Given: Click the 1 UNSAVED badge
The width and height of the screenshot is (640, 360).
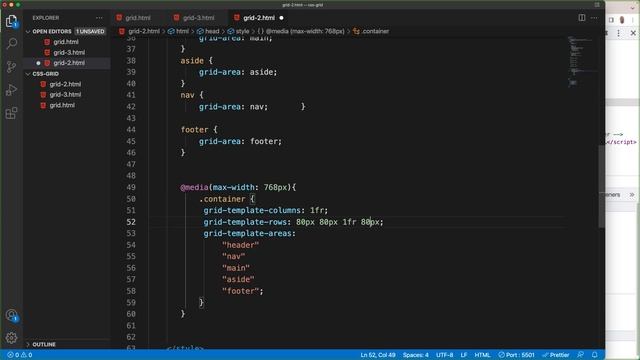Looking at the screenshot, I should (x=90, y=31).
